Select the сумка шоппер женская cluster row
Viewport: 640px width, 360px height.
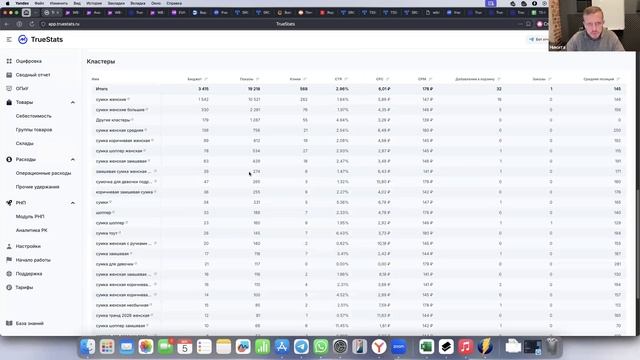coord(358,151)
